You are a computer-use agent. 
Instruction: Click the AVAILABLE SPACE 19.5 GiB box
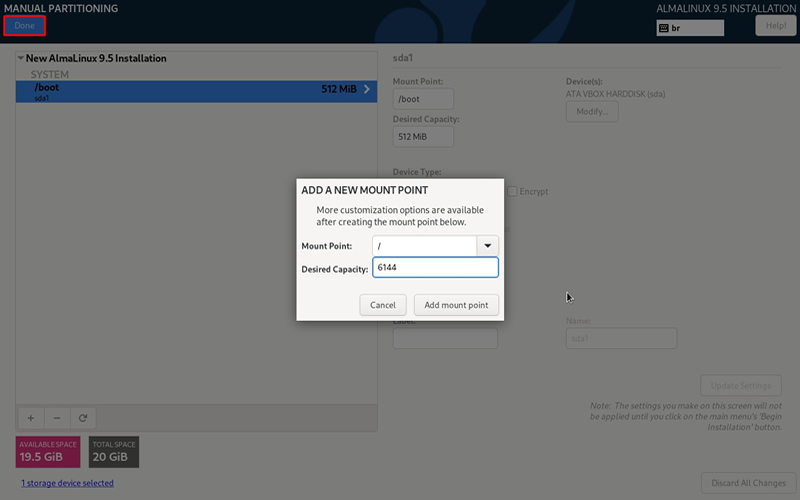click(x=48, y=452)
